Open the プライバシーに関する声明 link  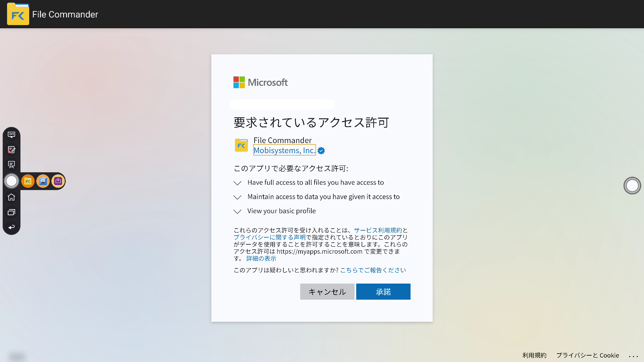click(x=270, y=237)
